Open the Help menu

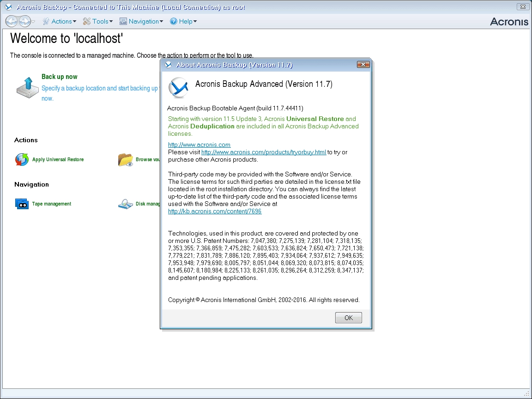183,21
